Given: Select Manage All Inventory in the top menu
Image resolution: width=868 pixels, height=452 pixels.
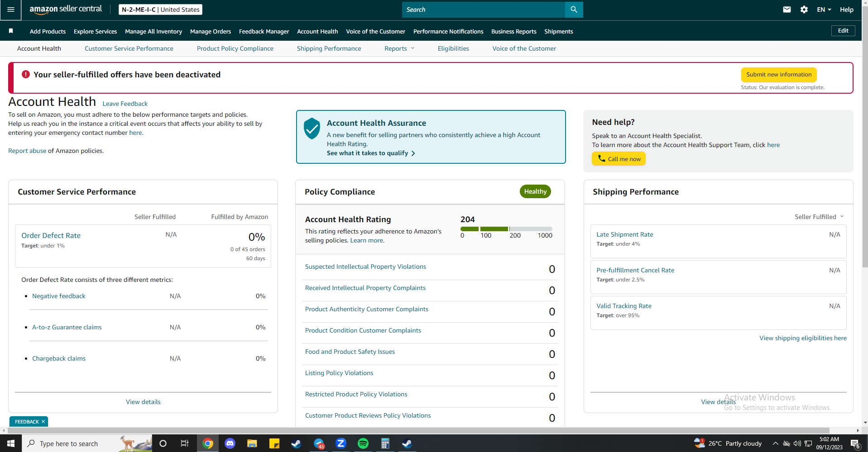Looking at the screenshot, I should pos(153,31).
